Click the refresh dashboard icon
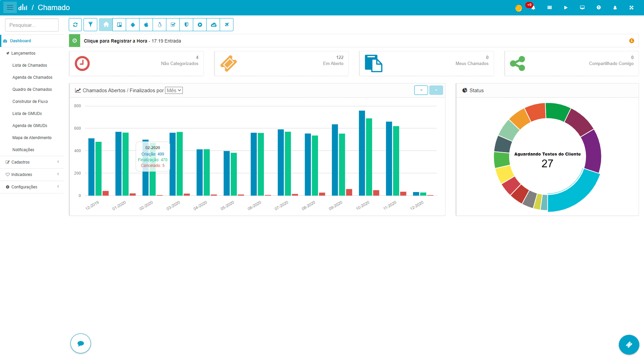Viewport: 644px width, 362px height. tap(75, 24)
